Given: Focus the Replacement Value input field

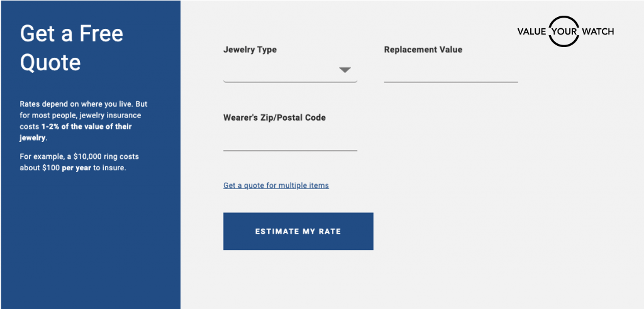Looking at the screenshot, I should pyautogui.click(x=451, y=72).
